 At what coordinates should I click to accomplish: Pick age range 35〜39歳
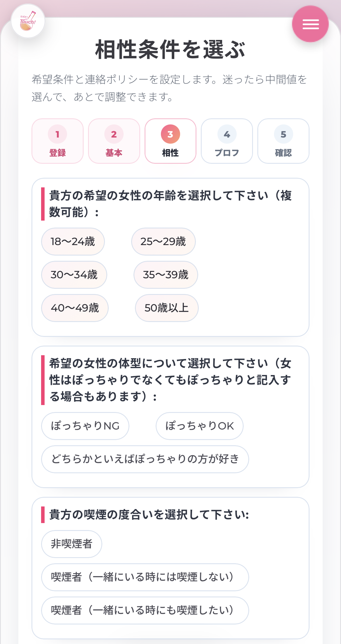point(166,275)
